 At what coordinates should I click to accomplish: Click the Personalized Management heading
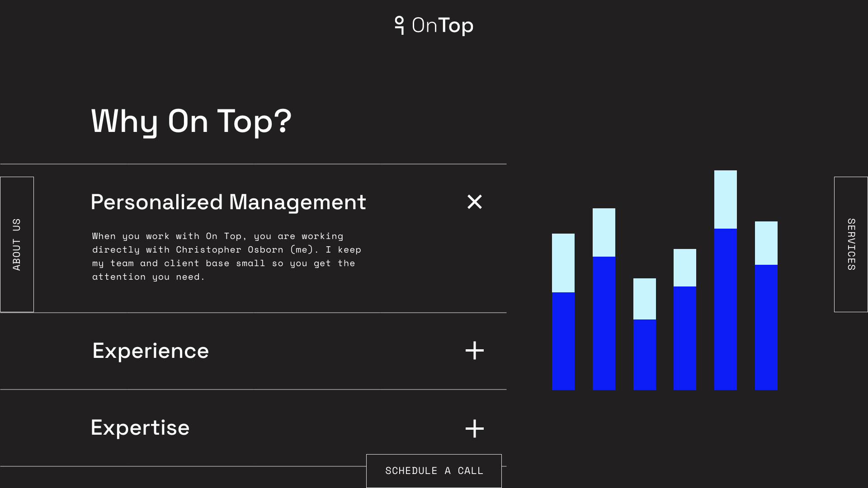click(228, 202)
